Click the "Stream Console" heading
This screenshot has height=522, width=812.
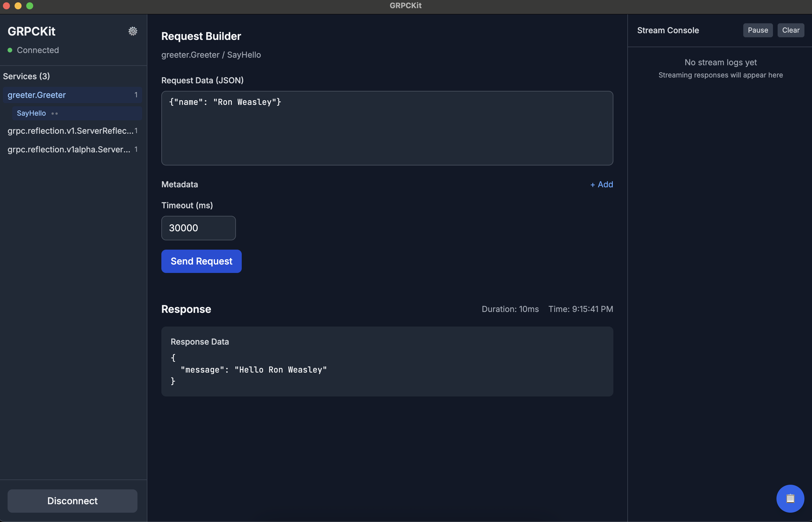[x=668, y=31]
